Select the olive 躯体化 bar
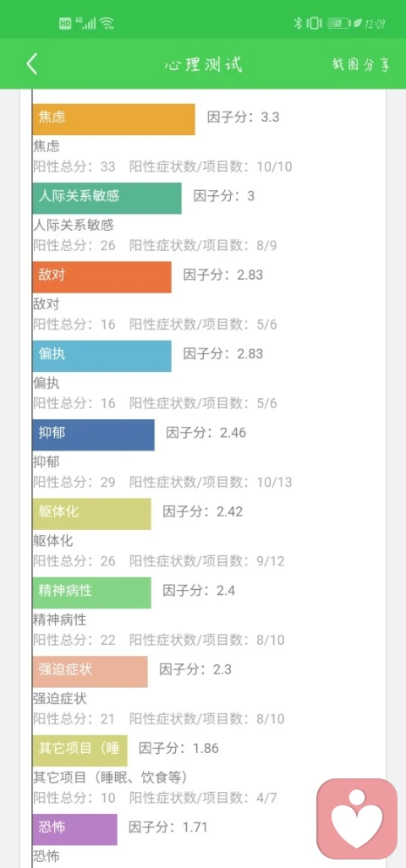406x868 pixels. [x=91, y=514]
